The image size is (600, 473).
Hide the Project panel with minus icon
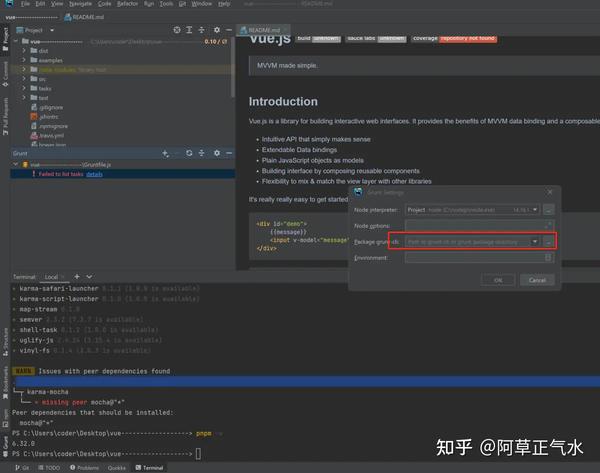(x=229, y=30)
